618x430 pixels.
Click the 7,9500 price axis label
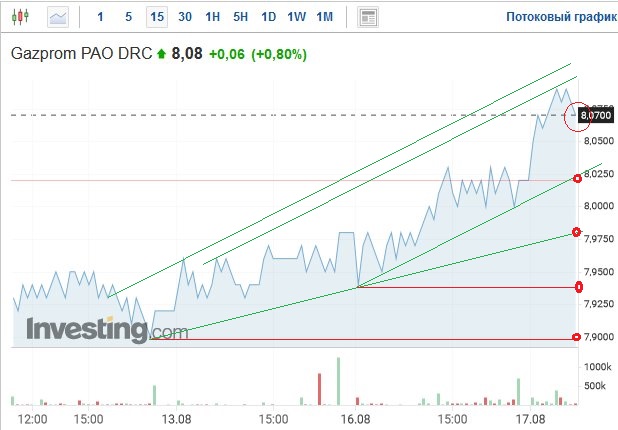point(599,272)
